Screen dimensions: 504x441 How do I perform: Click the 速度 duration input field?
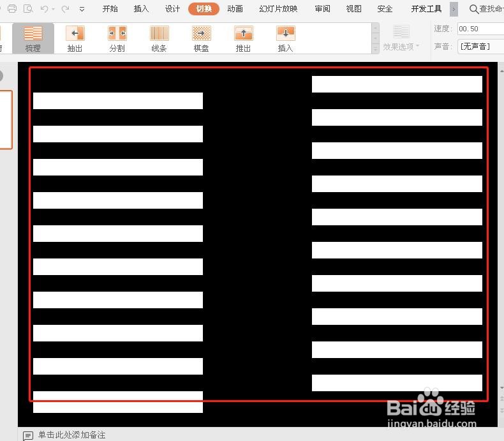click(x=481, y=29)
